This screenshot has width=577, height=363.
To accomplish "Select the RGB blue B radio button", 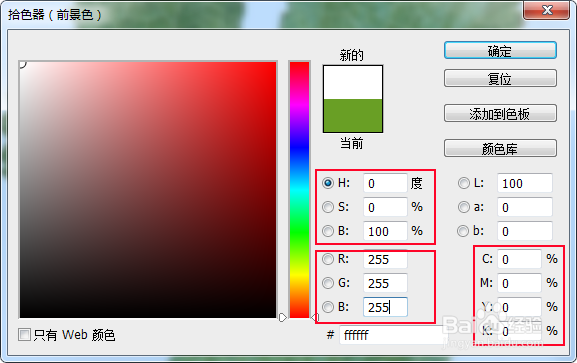I will [328, 307].
